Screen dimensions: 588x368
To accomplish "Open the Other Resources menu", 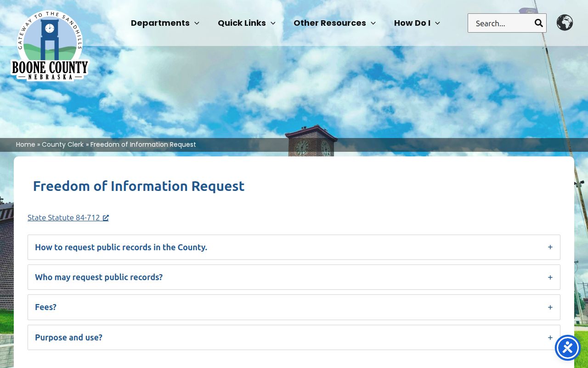I will click(334, 23).
